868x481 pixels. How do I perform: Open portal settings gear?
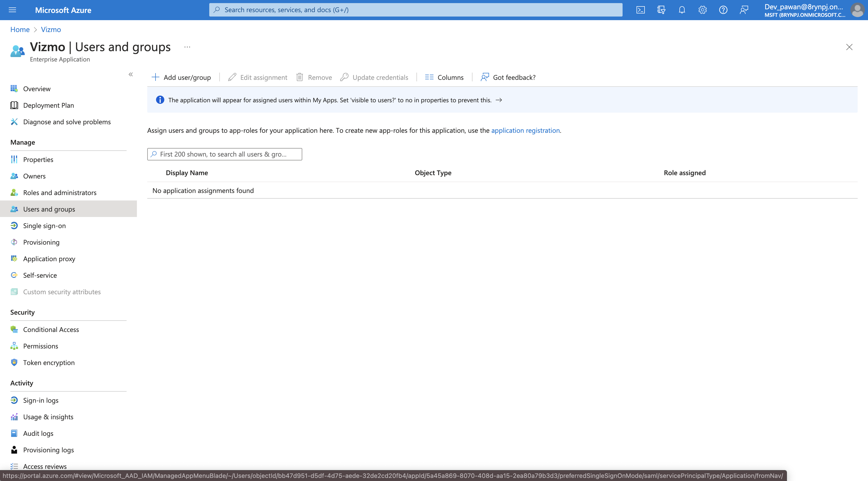pos(702,10)
